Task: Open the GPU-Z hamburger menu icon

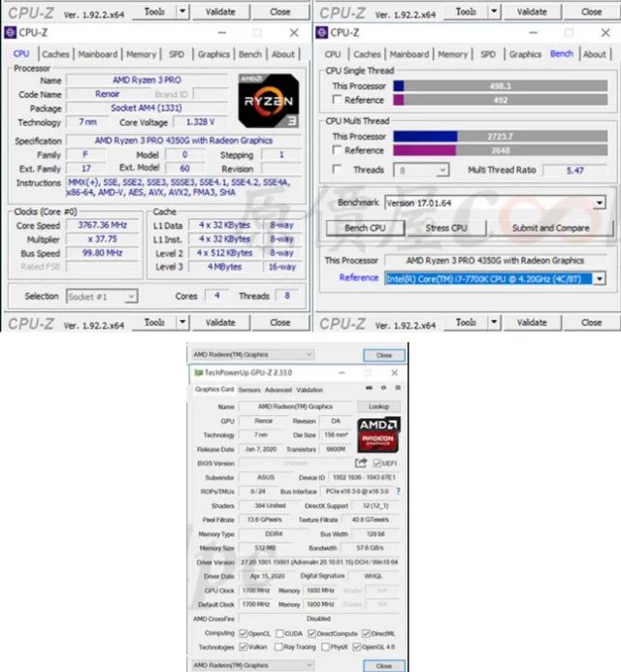Action: point(398,388)
